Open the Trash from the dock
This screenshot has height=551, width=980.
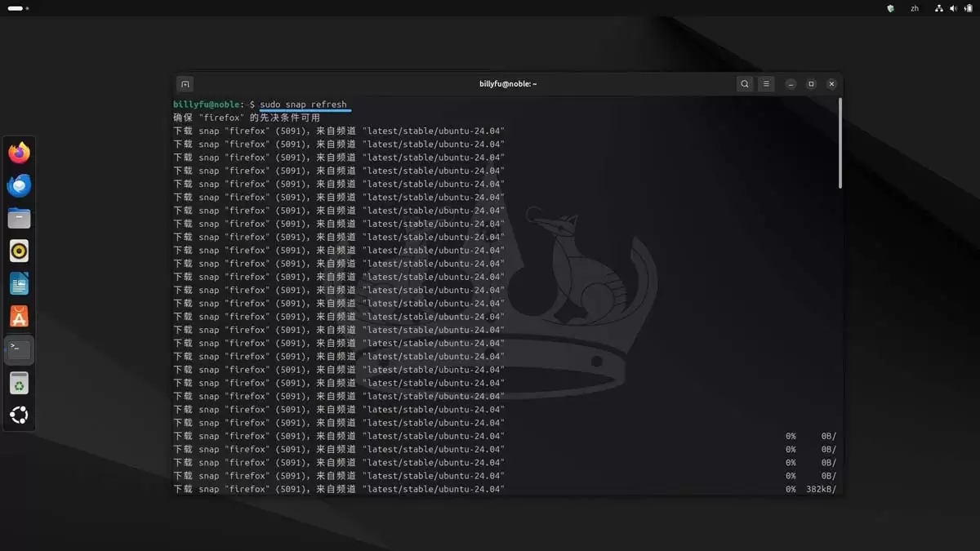coord(19,382)
